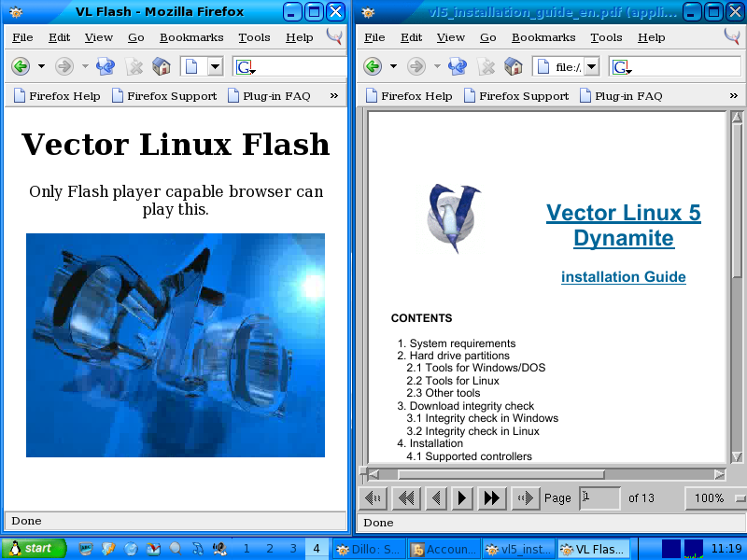
Task: Open Back history dropdown in VL Flash window
Action: pos(41,66)
